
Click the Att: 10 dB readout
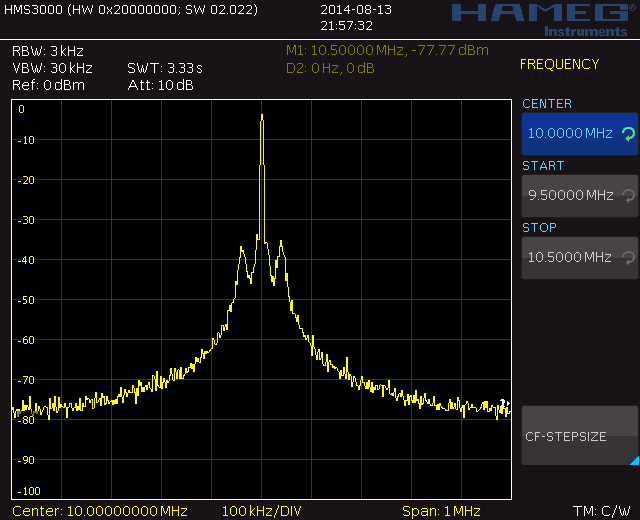coord(160,85)
